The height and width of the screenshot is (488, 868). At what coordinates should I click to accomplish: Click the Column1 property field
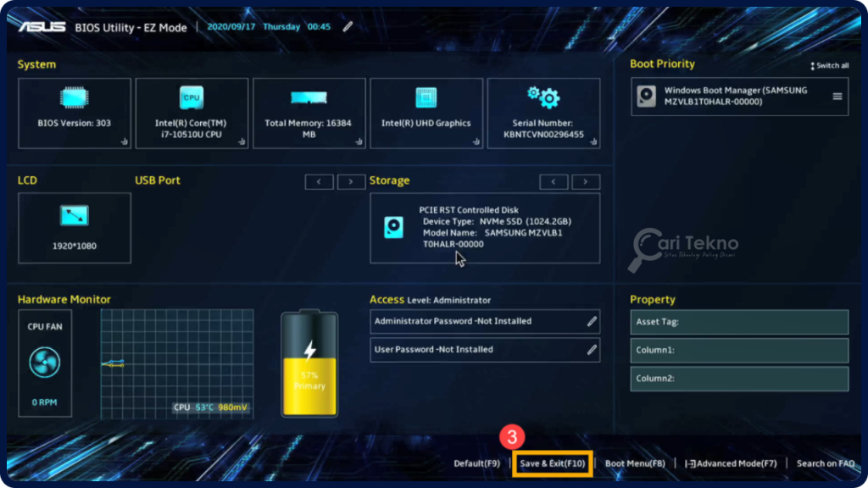(x=739, y=350)
